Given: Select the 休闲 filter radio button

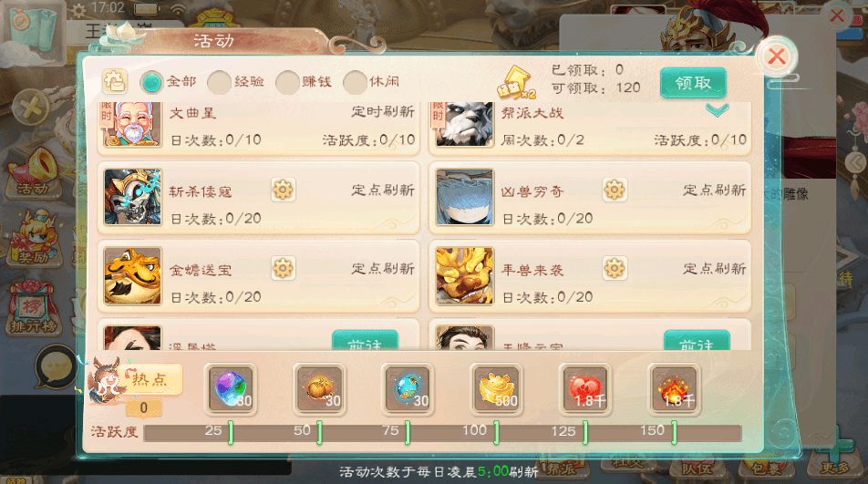Looking at the screenshot, I should click(355, 82).
